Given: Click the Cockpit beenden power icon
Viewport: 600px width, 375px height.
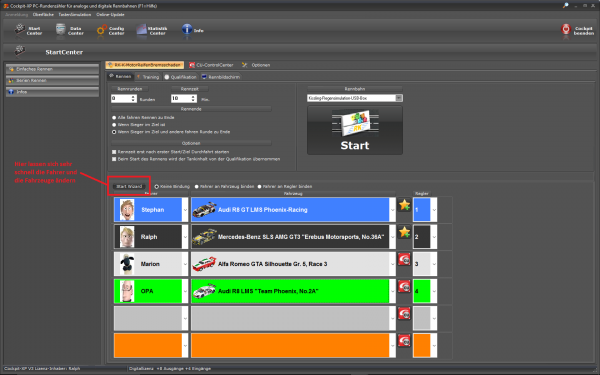Looking at the screenshot, I should coord(566,29).
